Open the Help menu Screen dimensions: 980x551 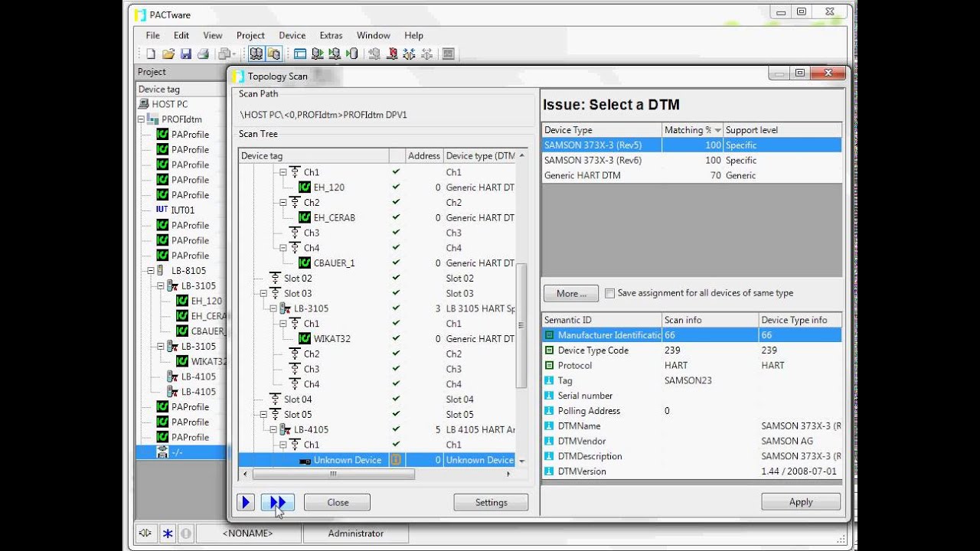pyautogui.click(x=413, y=35)
